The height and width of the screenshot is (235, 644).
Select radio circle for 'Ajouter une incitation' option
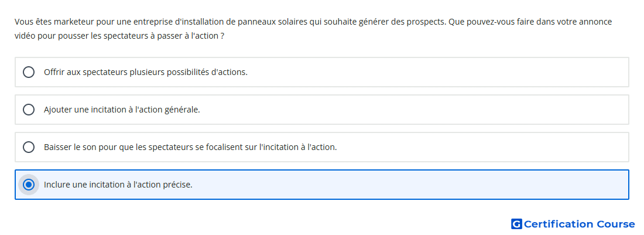click(x=29, y=110)
